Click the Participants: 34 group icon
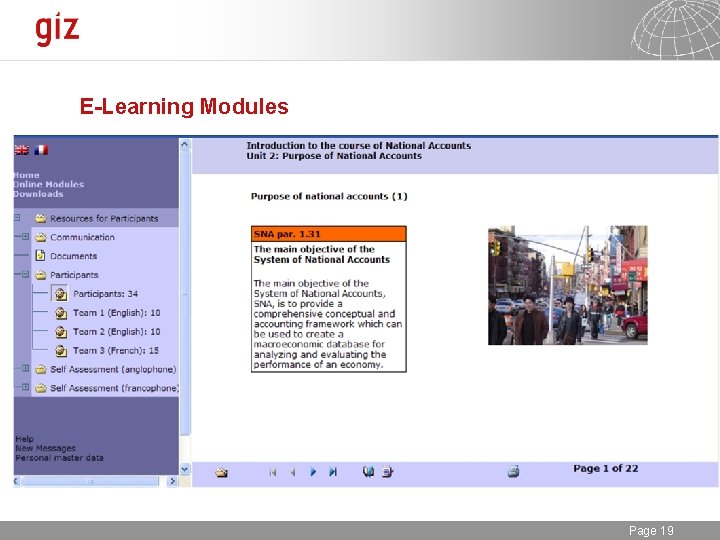The height and width of the screenshot is (540, 720). 60,293
